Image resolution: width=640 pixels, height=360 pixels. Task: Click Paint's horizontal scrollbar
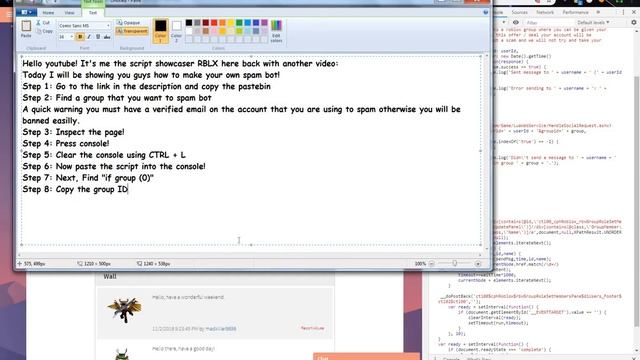(251, 255)
